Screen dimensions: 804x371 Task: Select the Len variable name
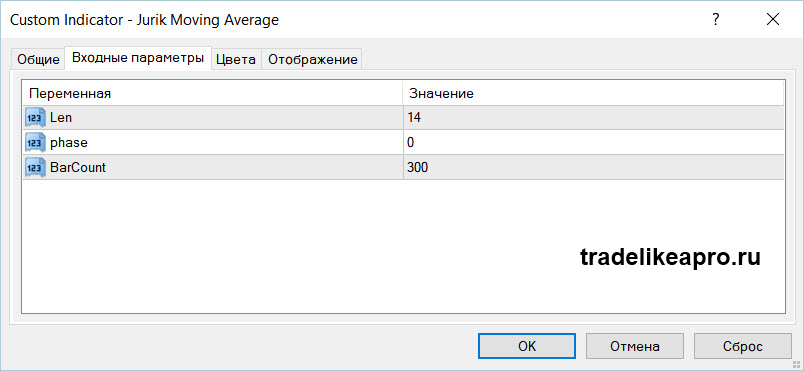click(61, 117)
